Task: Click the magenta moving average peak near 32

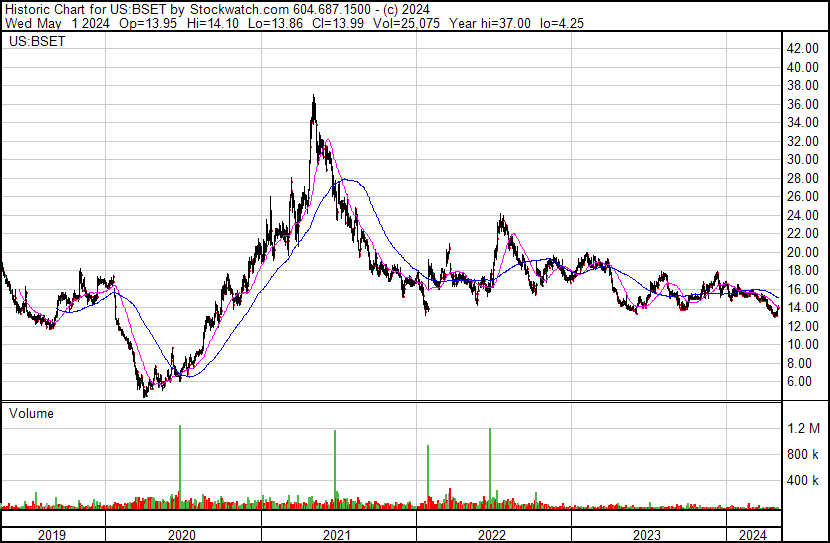Action: click(x=328, y=140)
